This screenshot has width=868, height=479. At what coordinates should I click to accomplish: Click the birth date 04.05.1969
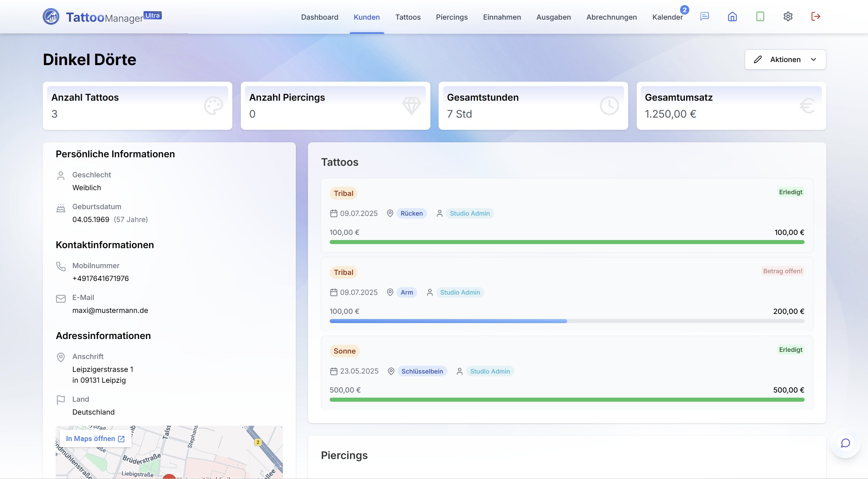pos(91,219)
